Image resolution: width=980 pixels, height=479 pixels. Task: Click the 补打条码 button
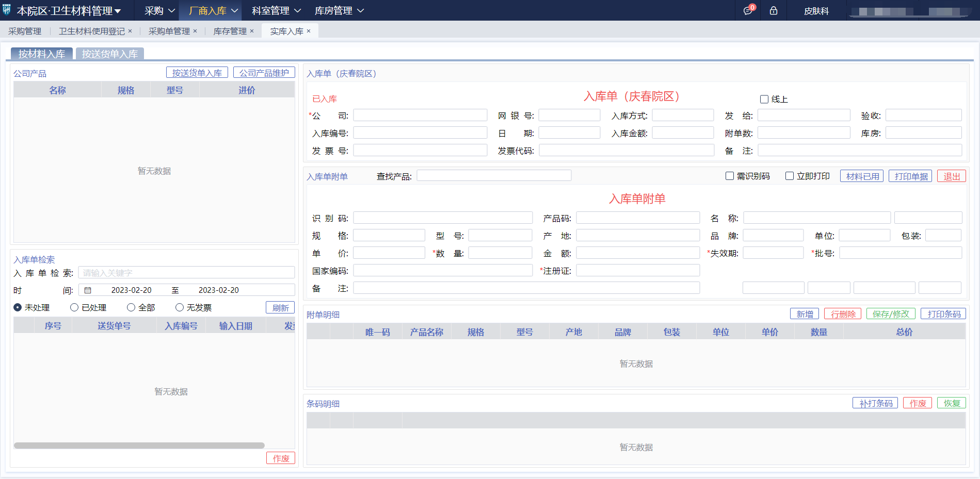tap(875, 403)
